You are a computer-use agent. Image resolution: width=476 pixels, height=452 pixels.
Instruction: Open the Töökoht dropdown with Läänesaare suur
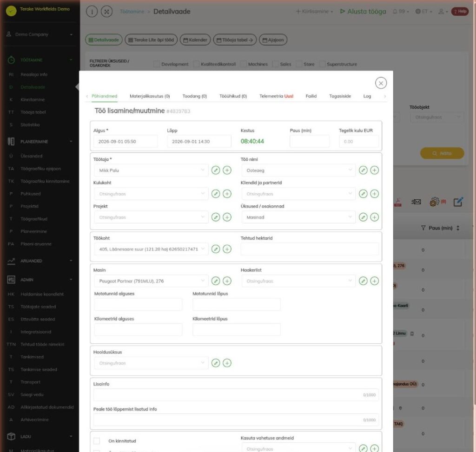[x=151, y=249]
